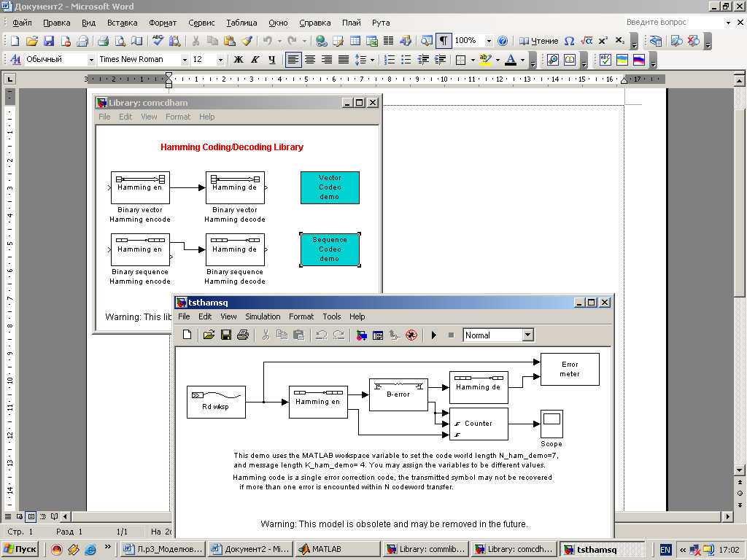Create new model in tsthamsq toolbar
Screen dimensions: 747x560
(x=187, y=335)
